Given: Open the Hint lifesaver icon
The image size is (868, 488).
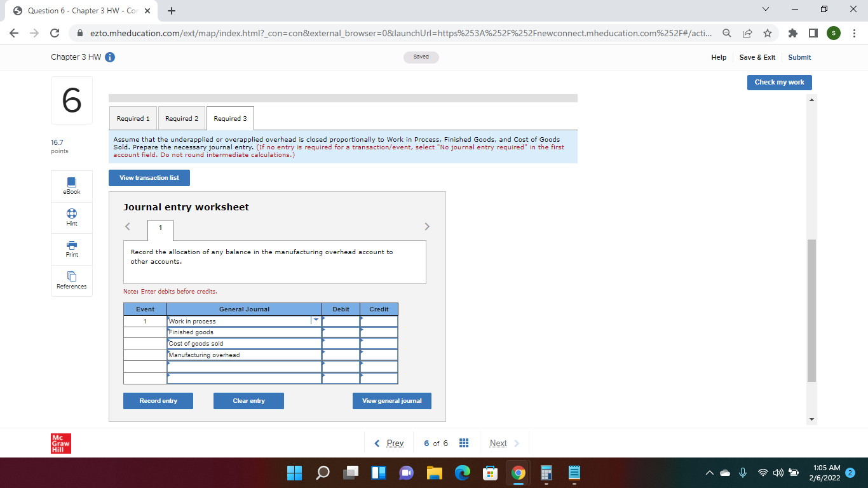Looking at the screenshot, I should pyautogui.click(x=71, y=213).
